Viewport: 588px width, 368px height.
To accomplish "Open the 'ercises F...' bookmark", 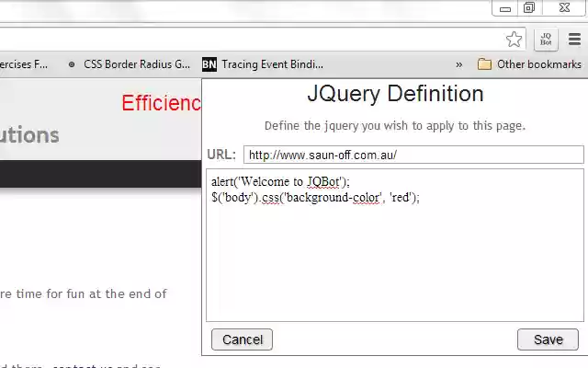I will coord(24,64).
